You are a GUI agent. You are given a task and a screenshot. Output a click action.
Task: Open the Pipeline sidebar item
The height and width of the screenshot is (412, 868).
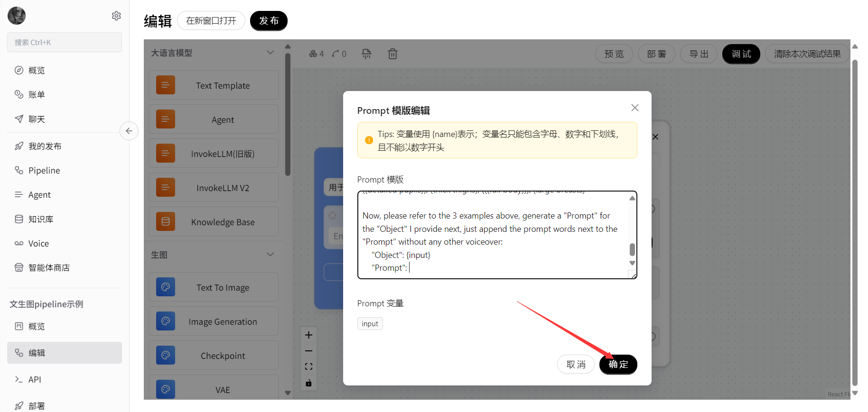click(44, 170)
